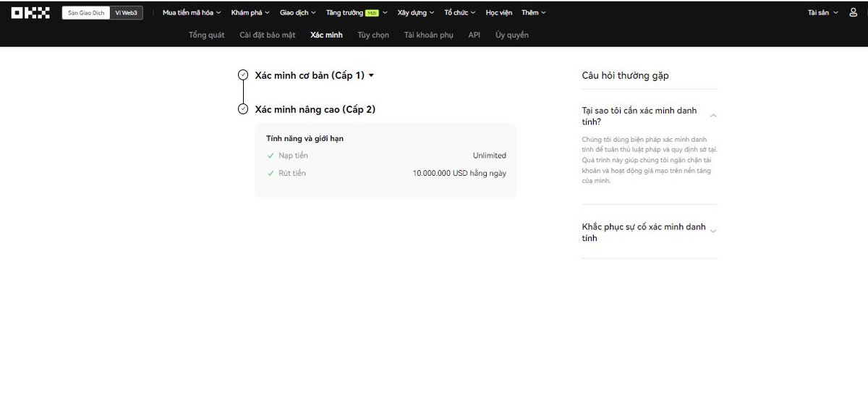868x419 pixels.
Task: Expand Xác minh cơ bản (Cấp 1) details
Action: click(x=371, y=75)
